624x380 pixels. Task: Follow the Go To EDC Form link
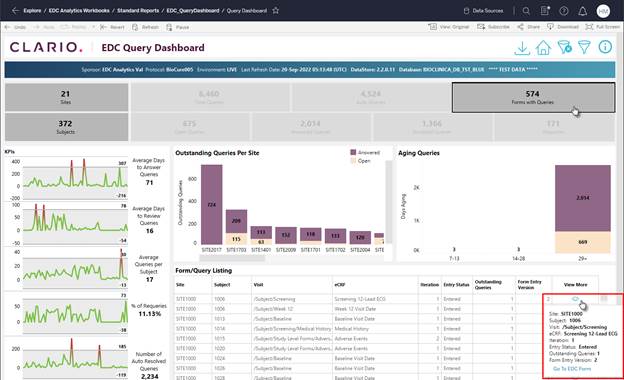tap(572, 369)
